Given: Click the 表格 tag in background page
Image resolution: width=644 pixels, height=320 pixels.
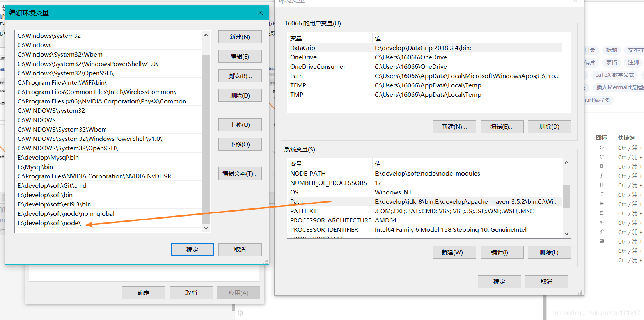Looking at the screenshot, I should pyautogui.click(x=612, y=62).
